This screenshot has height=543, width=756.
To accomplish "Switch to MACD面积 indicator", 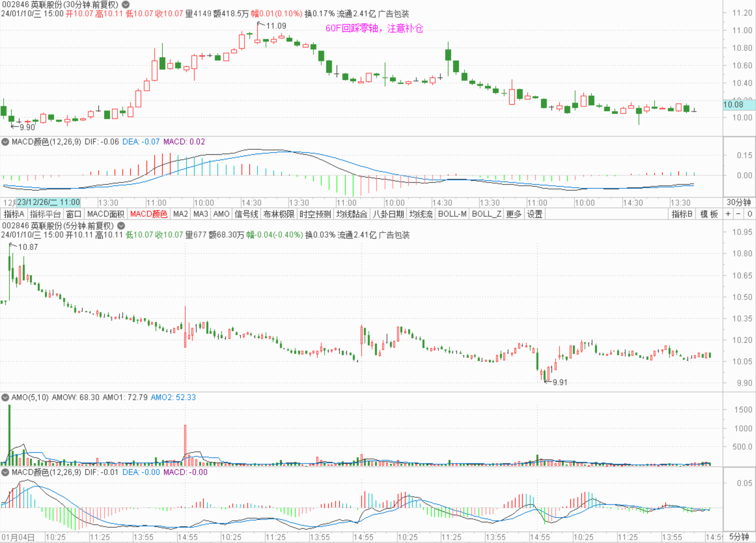I will coord(105,214).
